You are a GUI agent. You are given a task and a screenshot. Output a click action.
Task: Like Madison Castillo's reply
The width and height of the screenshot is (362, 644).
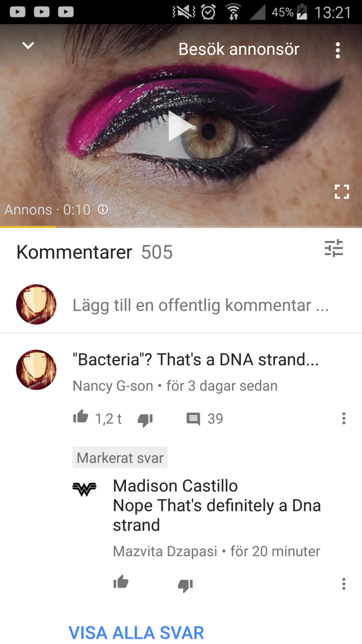[121, 582]
